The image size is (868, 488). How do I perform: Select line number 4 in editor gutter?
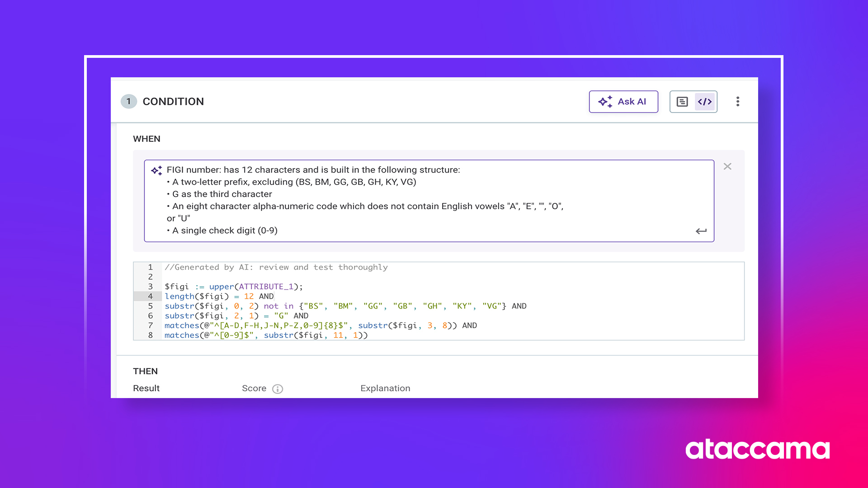(150, 296)
